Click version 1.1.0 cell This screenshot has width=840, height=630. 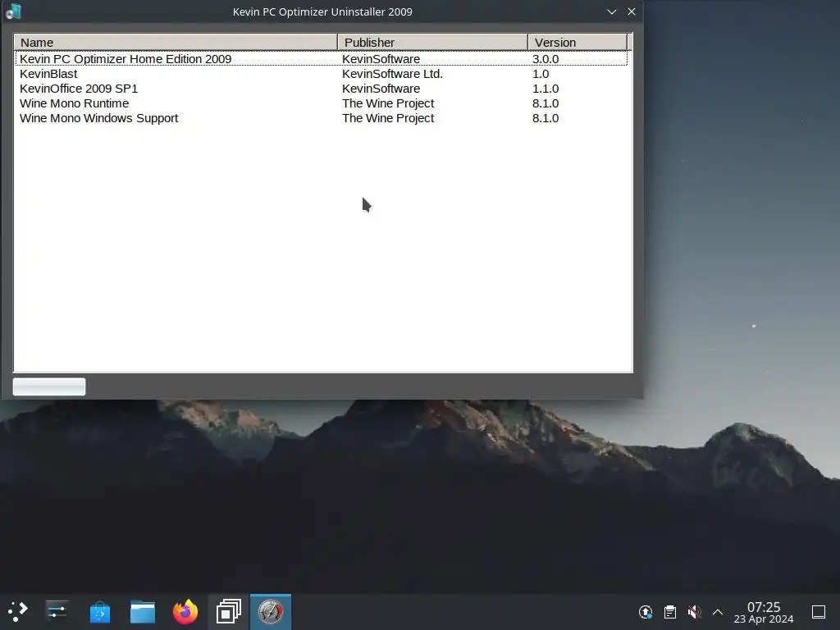tap(546, 89)
